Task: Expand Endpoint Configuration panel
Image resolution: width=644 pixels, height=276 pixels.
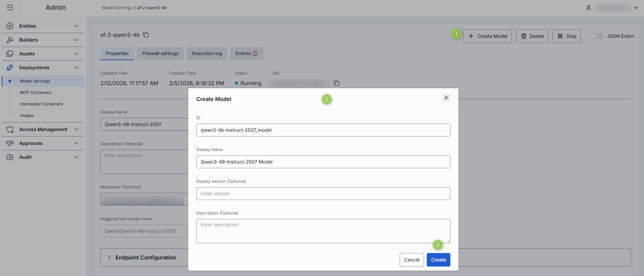Action: point(109,257)
